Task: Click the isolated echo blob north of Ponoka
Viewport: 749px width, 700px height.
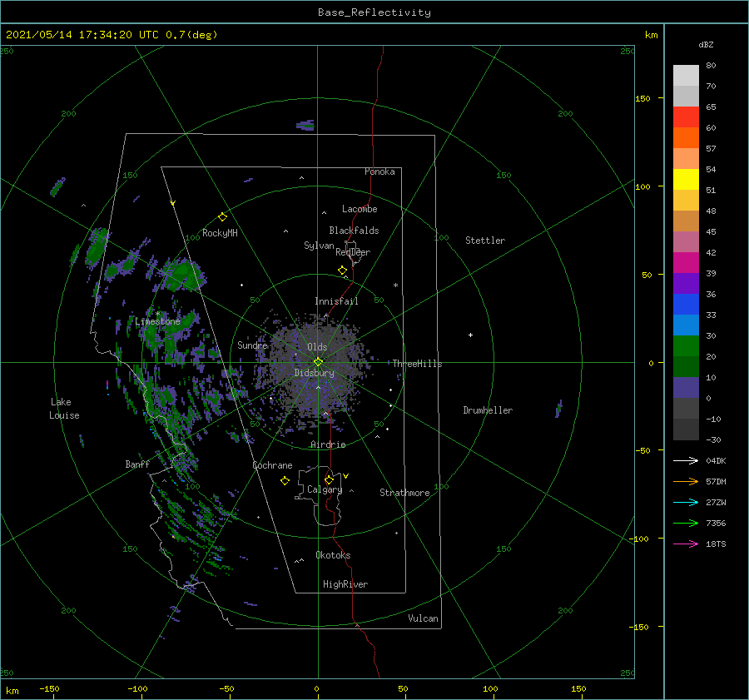Action: point(305,125)
